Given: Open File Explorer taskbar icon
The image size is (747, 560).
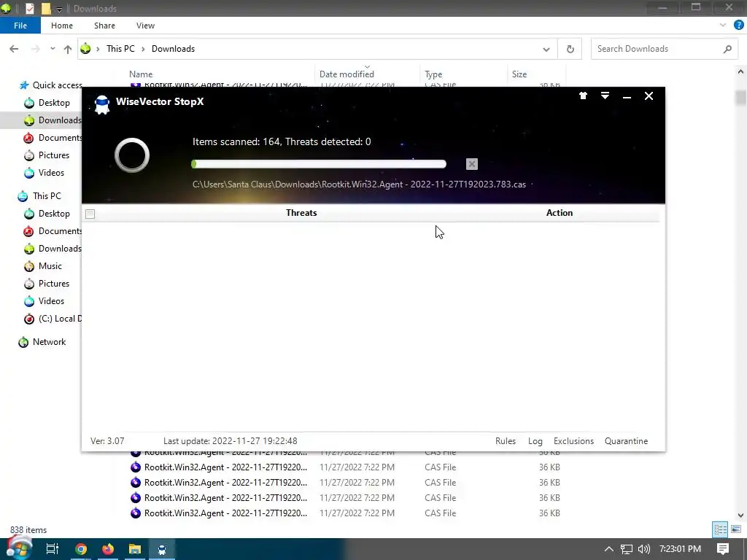Looking at the screenshot, I should coord(135,549).
